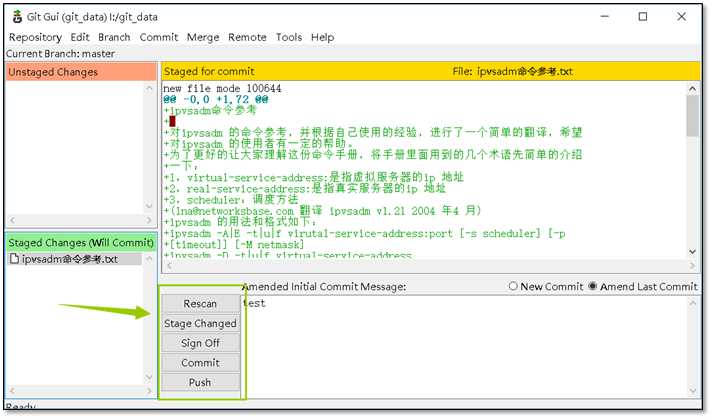Click the Sign Off button

coord(200,343)
